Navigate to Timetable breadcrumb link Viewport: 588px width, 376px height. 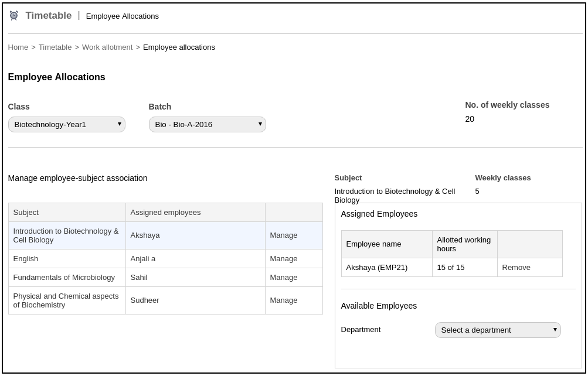(x=55, y=47)
